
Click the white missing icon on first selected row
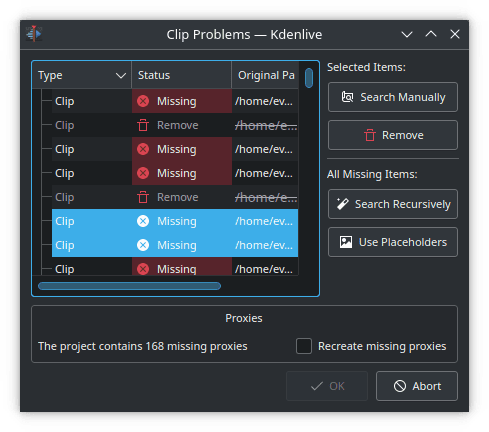tap(143, 221)
